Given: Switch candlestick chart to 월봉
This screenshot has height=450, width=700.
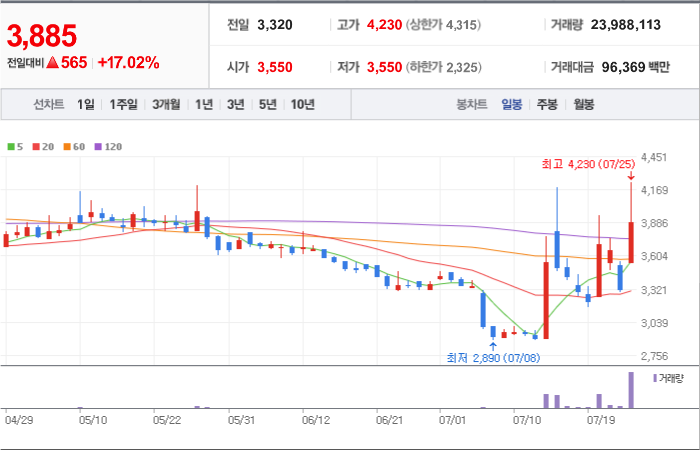Looking at the screenshot, I should click(x=583, y=105).
